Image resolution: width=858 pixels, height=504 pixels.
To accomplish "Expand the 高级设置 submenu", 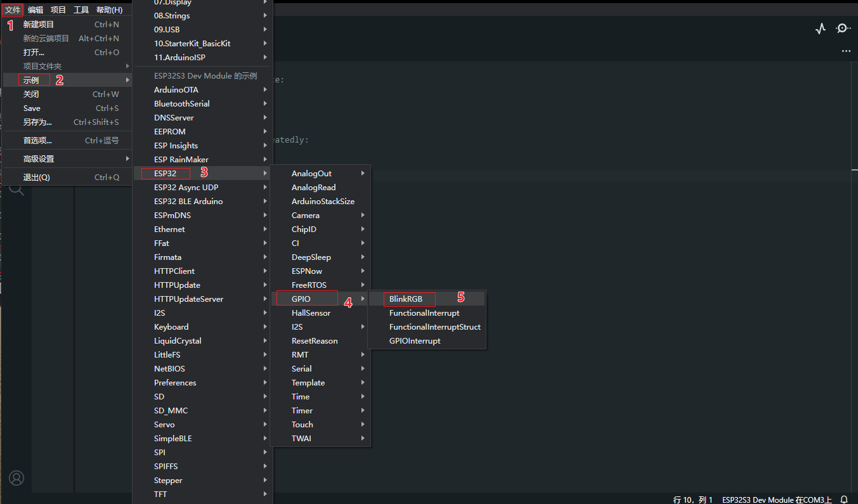I will pos(67,159).
